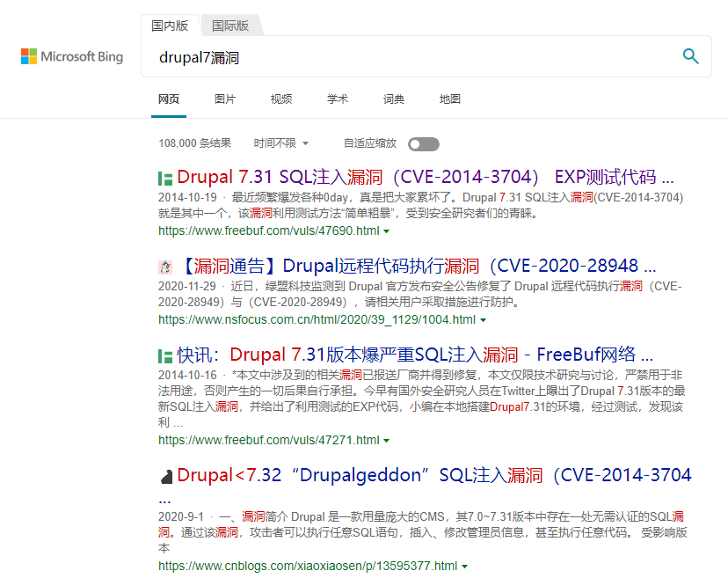Toggle the 自适应缩放 switch
The width and height of the screenshot is (728, 578).
pos(423,143)
